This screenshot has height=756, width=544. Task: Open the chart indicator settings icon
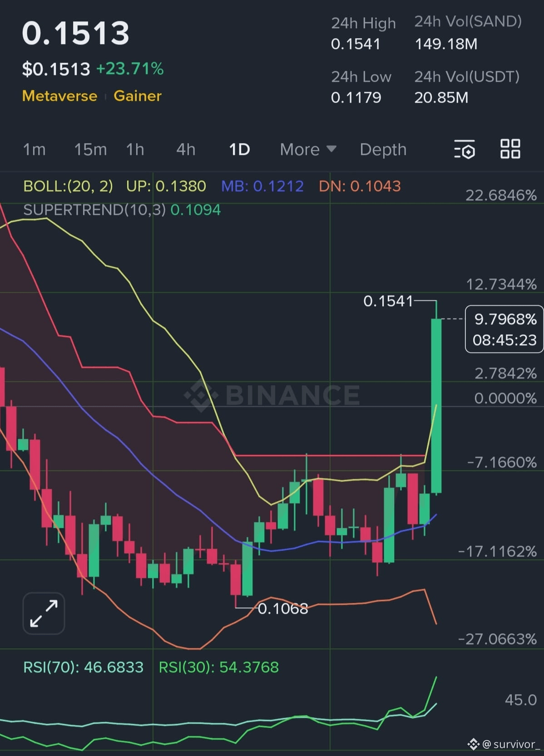point(465,149)
